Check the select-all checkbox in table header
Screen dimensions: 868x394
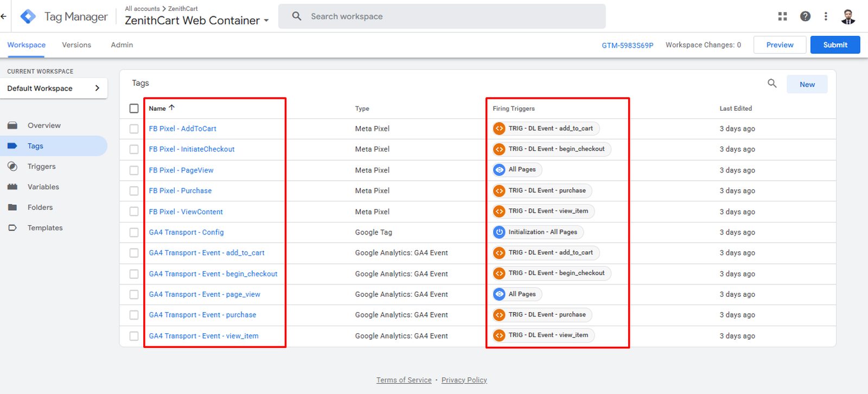[134, 108]
